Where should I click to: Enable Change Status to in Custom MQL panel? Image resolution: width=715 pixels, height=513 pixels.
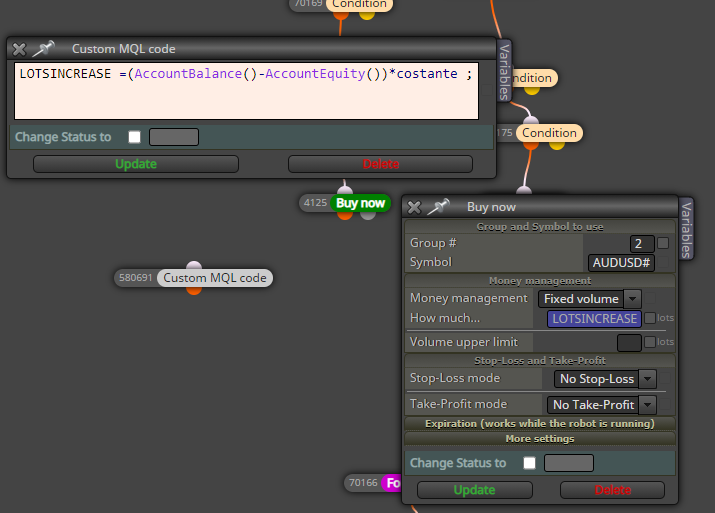[x=135, y=137]
